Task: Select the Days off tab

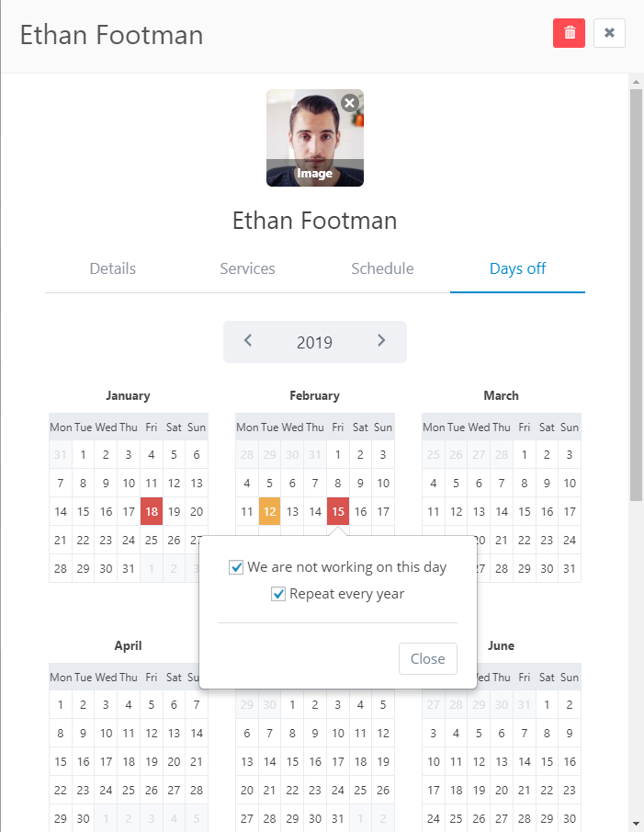Action: pyautogui.click(x=517, y=268)
